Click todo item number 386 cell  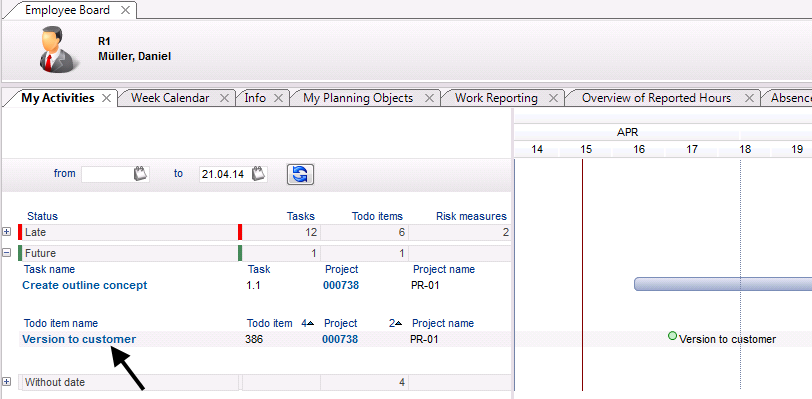[254, 339]
